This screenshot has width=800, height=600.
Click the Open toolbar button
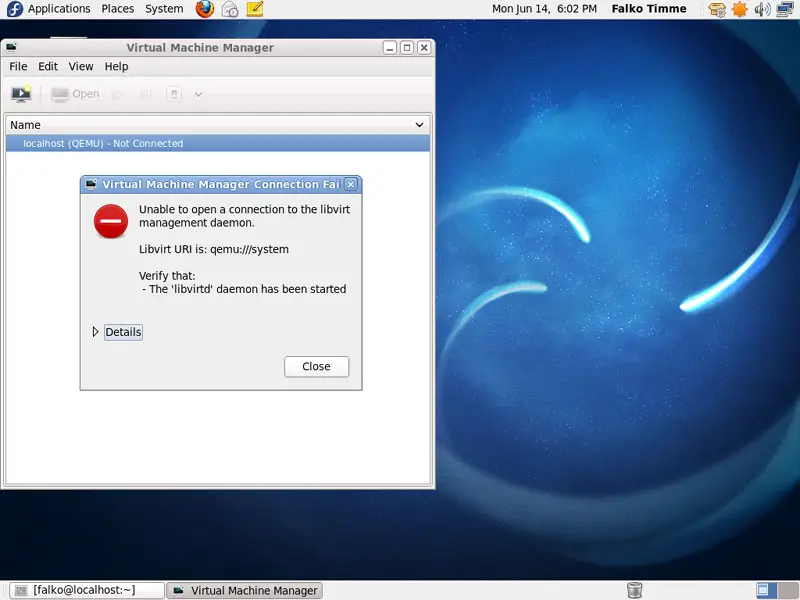(74, 94)
